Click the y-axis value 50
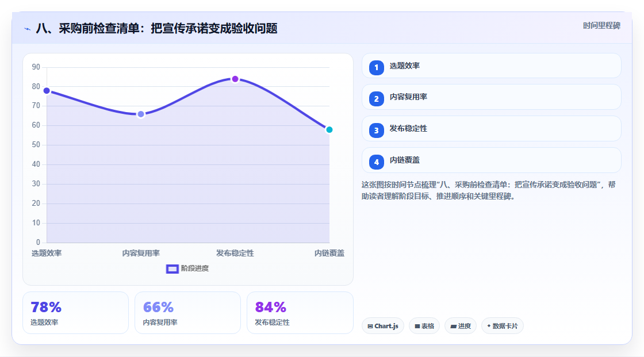 tap(36, 145)
